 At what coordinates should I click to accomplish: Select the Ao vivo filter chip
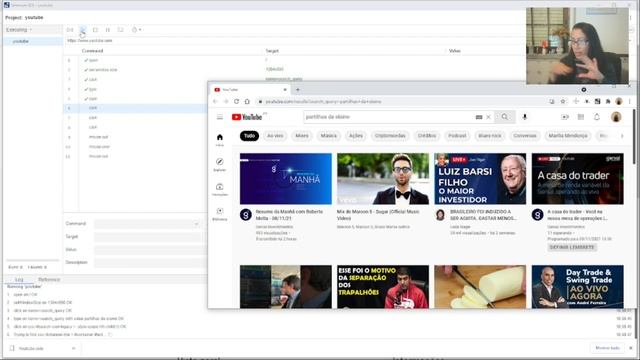[275, 136]
